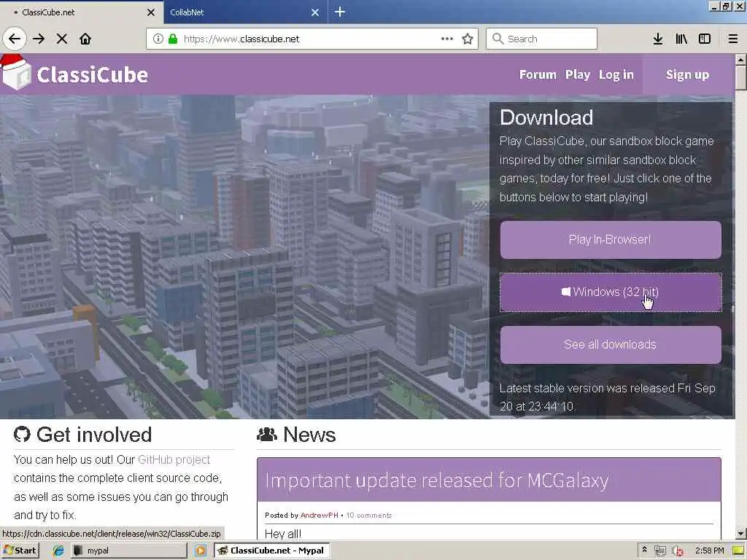Viewport: 747px width, 560px height.
Task: Open the hamburger application menu
Action: (733, 39)
